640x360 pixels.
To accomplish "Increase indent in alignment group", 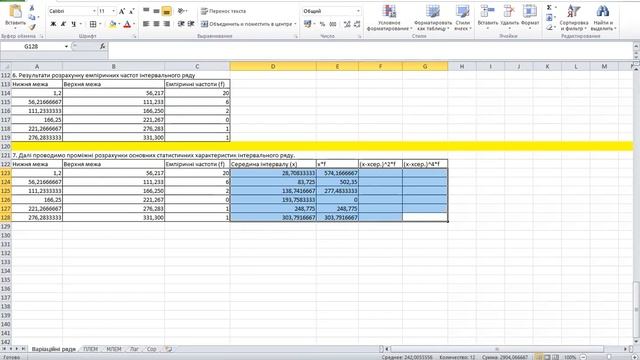I will (x=191, y=24).
